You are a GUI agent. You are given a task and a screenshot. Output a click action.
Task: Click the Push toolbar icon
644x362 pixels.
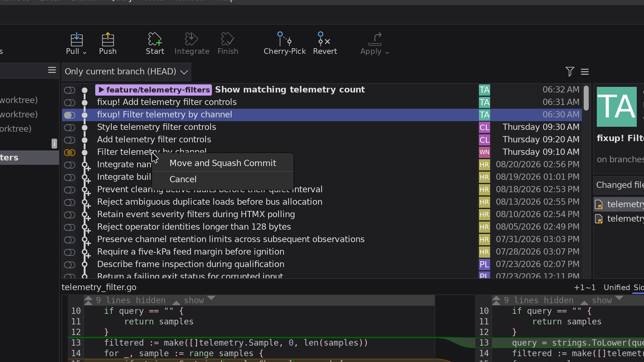(x=108, y=40)
